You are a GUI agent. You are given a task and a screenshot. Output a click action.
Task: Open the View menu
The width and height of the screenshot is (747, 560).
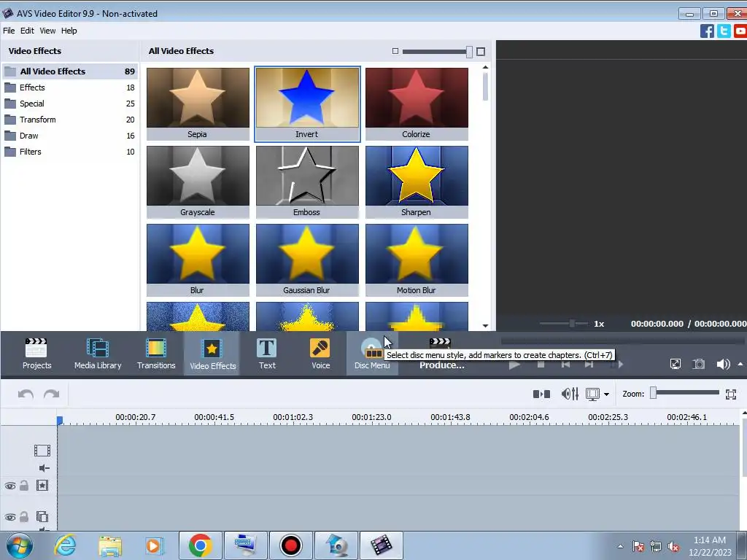pyautogui.click(x=47, y=31)
